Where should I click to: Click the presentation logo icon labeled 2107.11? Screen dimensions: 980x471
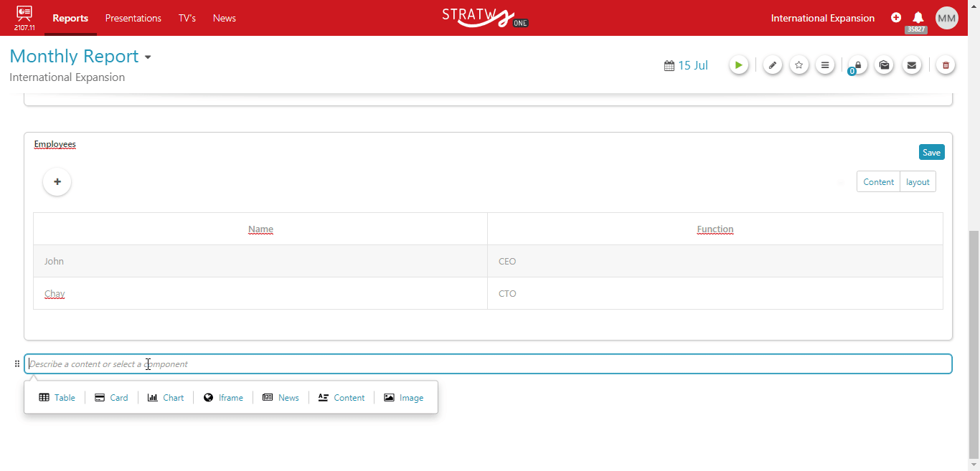tap(24, 17)
